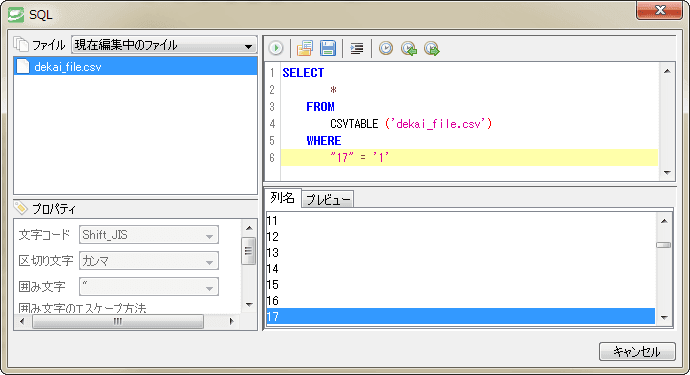The width and height of the screenshot is (690, 375).
Task: Select dekai_file.csv in the file list
Action: [136, 66]
